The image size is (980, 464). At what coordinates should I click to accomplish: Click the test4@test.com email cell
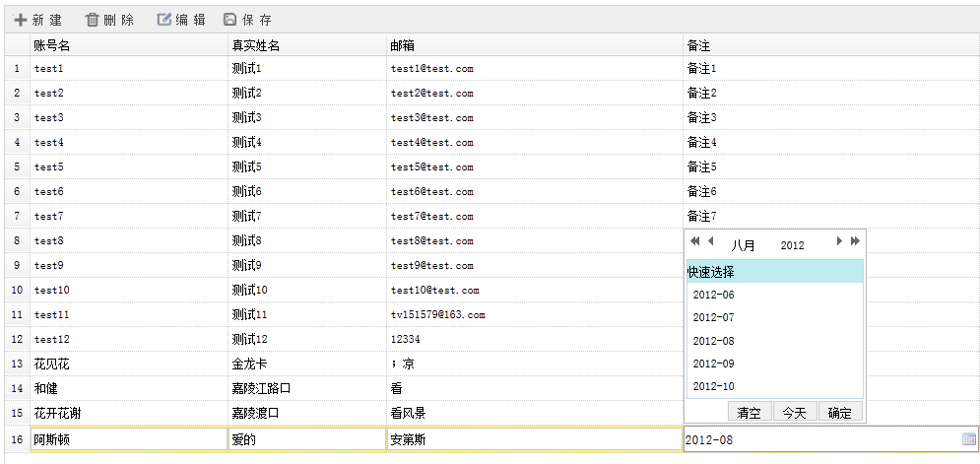pyautogui.click(x=535, y=143)
